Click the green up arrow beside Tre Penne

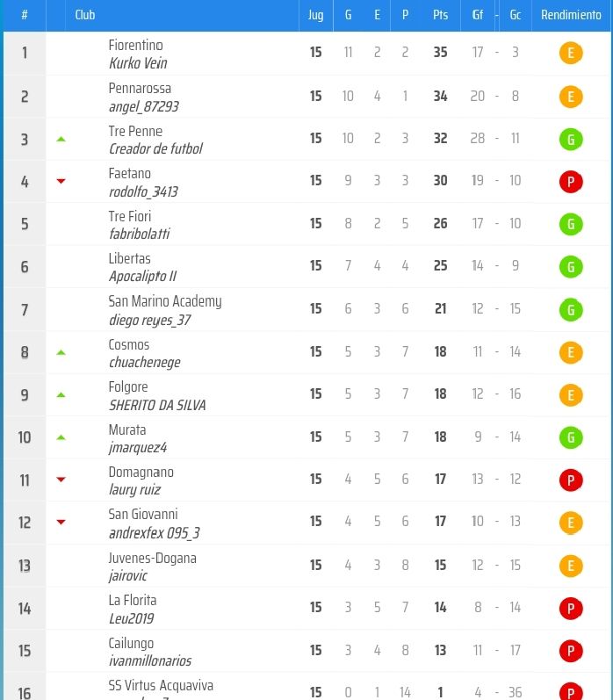click(61, 140)
